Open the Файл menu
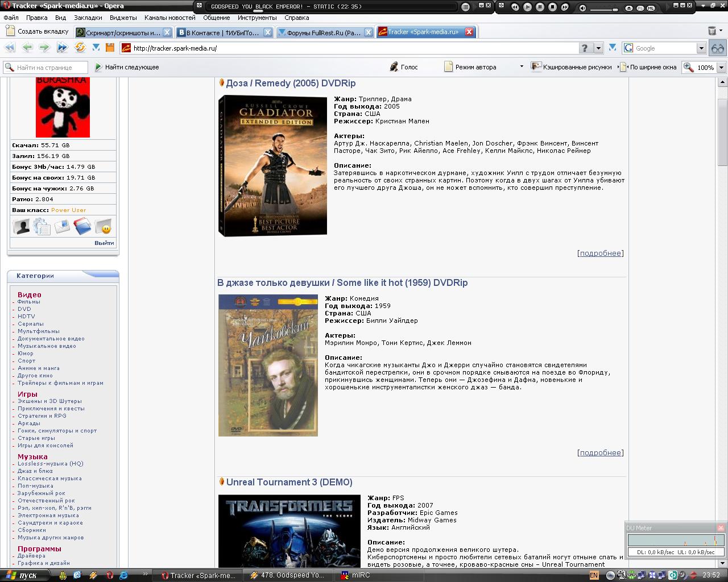The image size is (728, 582). pyautogui.click(x=11, y=18)
